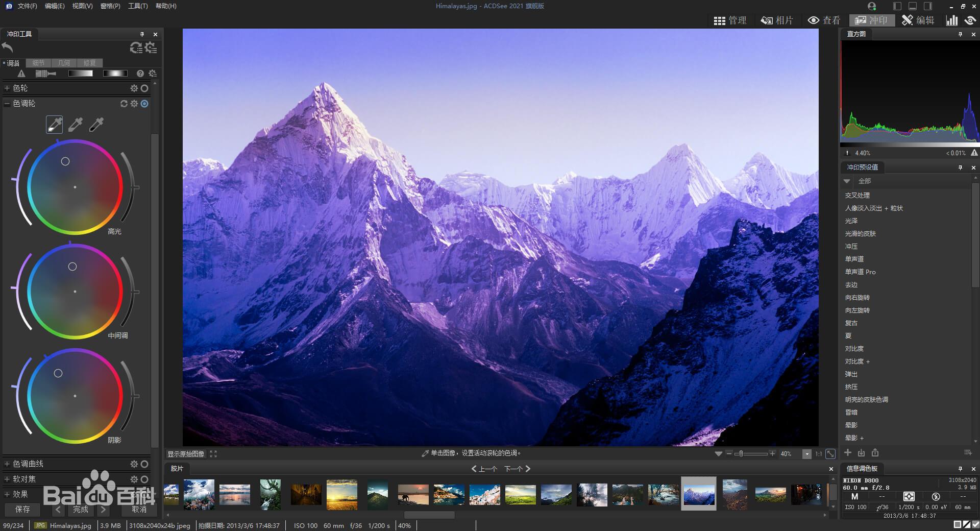The image size is (980, 531).
Task: Open the 365 eye icon at top right
Action: tap(970, 20)
